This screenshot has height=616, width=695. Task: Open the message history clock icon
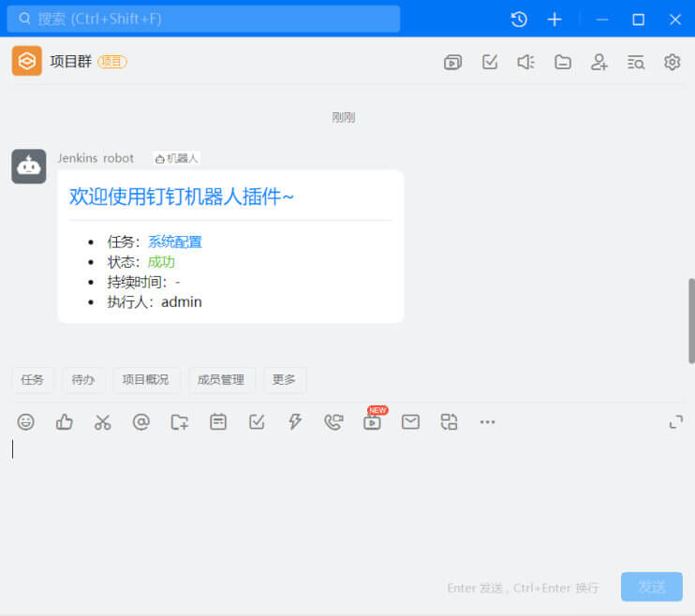(x=519, y=19)
